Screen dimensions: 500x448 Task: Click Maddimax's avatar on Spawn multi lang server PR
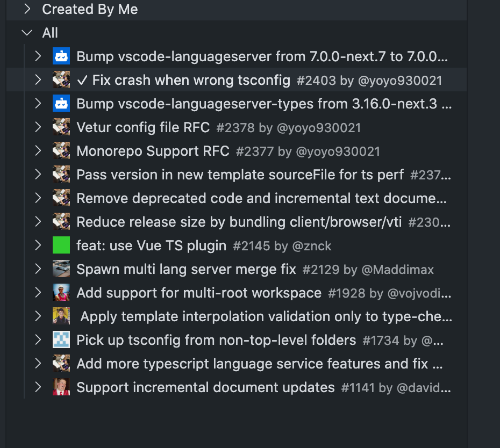pos(61,269)
